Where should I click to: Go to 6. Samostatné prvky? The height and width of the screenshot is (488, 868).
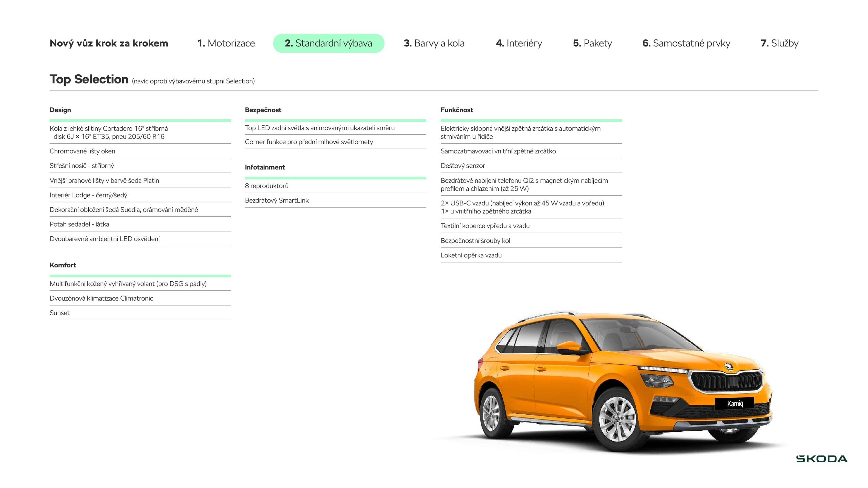click(686, 43)
